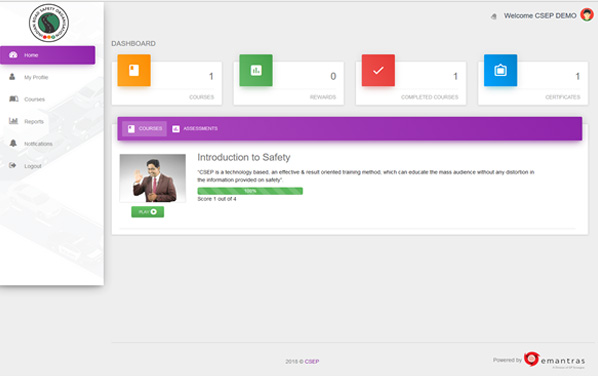This screenshot has height=376, width=598.
Task: Click the road safety organisation logo
Action: [x=49, y=23]
